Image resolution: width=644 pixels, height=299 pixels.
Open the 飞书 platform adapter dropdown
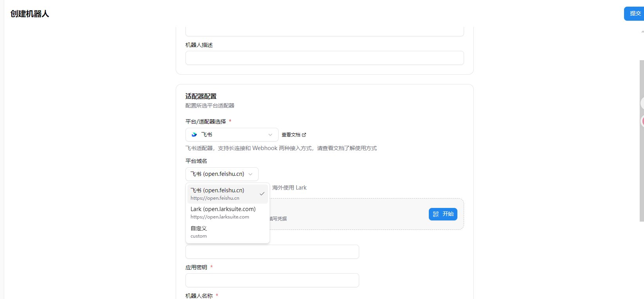232,134
